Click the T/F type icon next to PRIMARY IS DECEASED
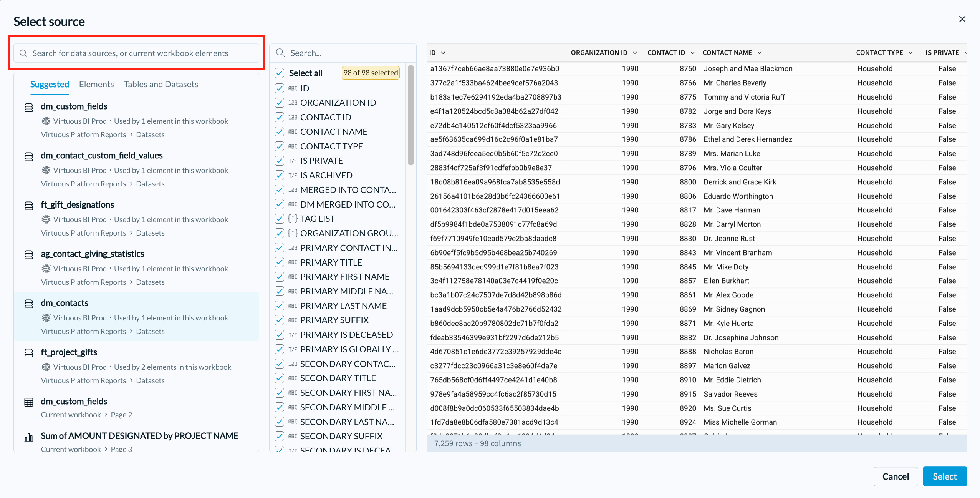Screen dimensions: 980x498 [x=293, y=335]
